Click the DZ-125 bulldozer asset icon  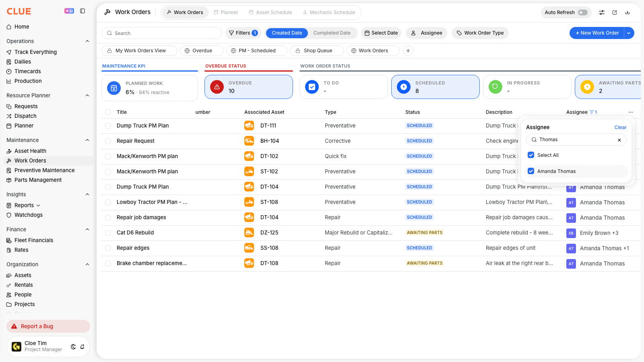pos(249,232)
